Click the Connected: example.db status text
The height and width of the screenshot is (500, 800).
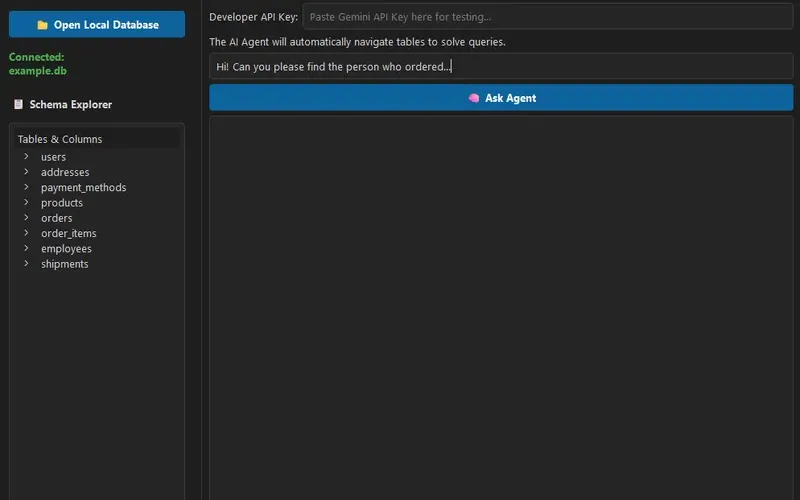(x=37, y=64)
